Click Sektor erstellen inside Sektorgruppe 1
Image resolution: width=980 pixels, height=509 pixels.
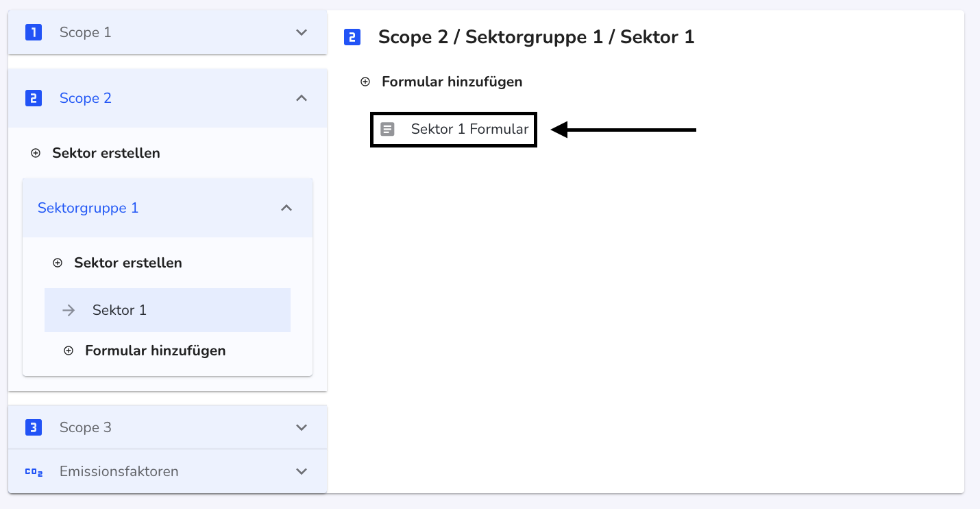[128, 263]
